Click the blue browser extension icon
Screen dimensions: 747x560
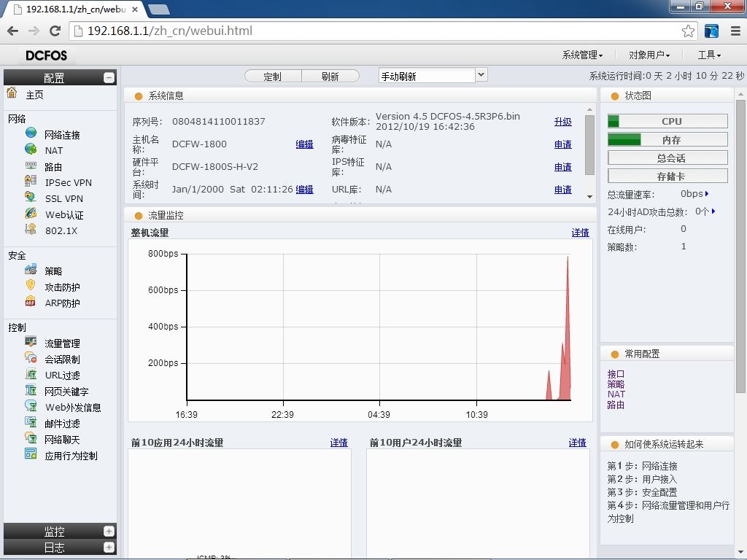(711, 31)
